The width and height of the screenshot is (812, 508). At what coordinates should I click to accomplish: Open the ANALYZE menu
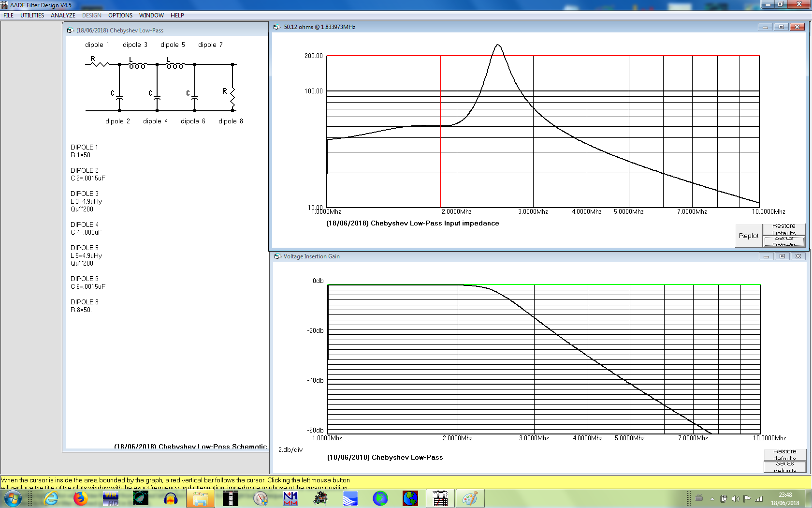[x=63, y=15]
